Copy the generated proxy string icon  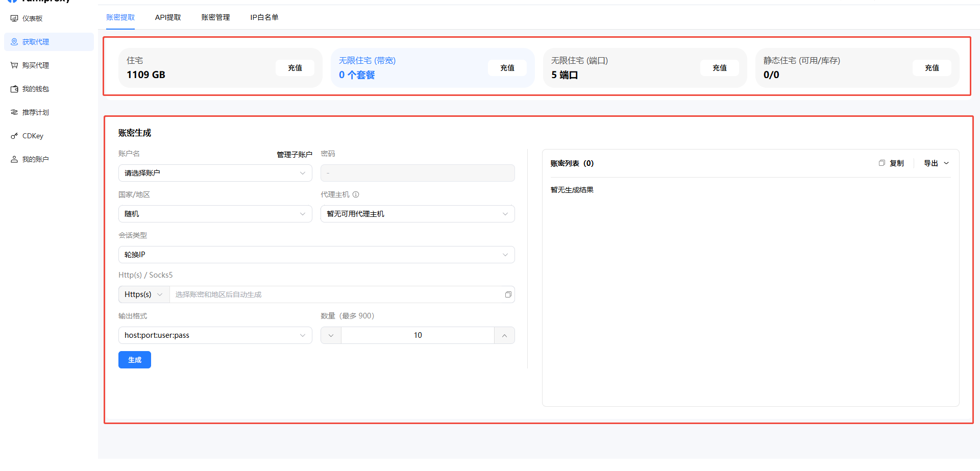pos(508,294)
